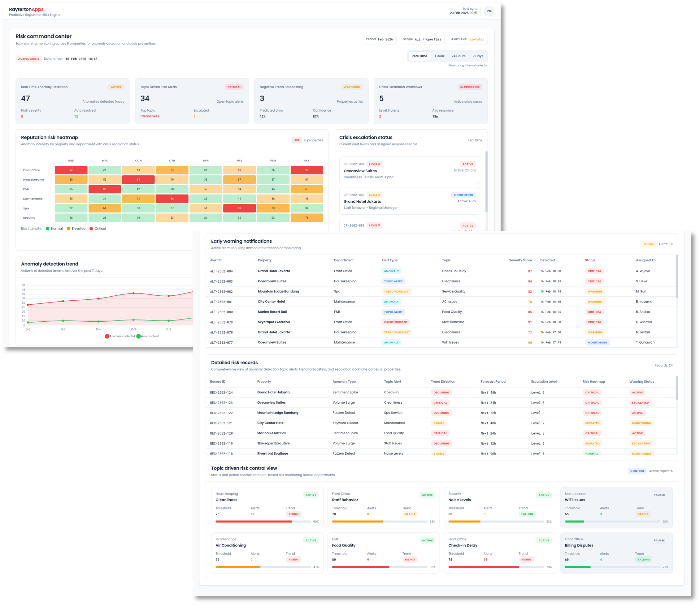Screen dimensions: 700x605
Task: Open record REC-2602-123 for Oceanview Suites
Action: [x=221, y=402]
